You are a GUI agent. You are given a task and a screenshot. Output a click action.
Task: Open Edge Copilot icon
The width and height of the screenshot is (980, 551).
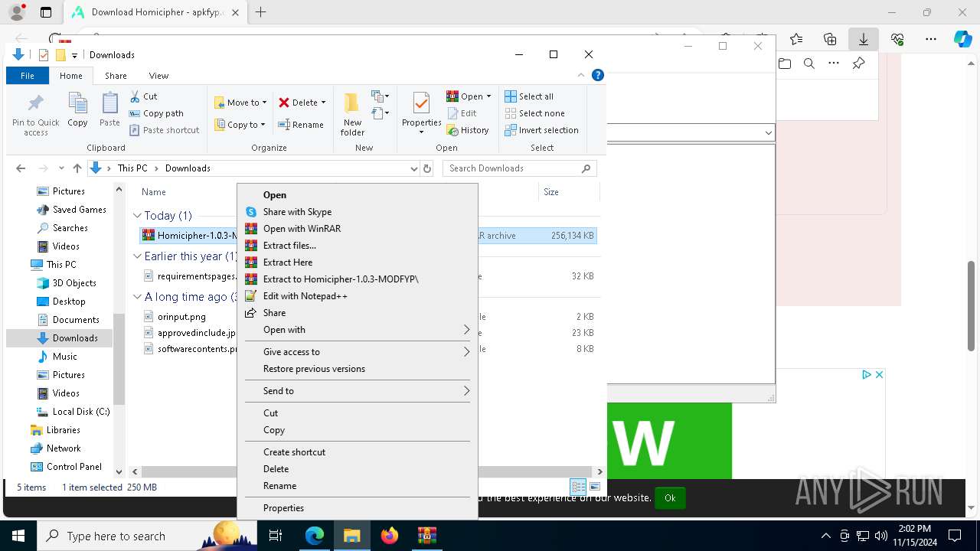pyautogui.click(x=962, y=39)
